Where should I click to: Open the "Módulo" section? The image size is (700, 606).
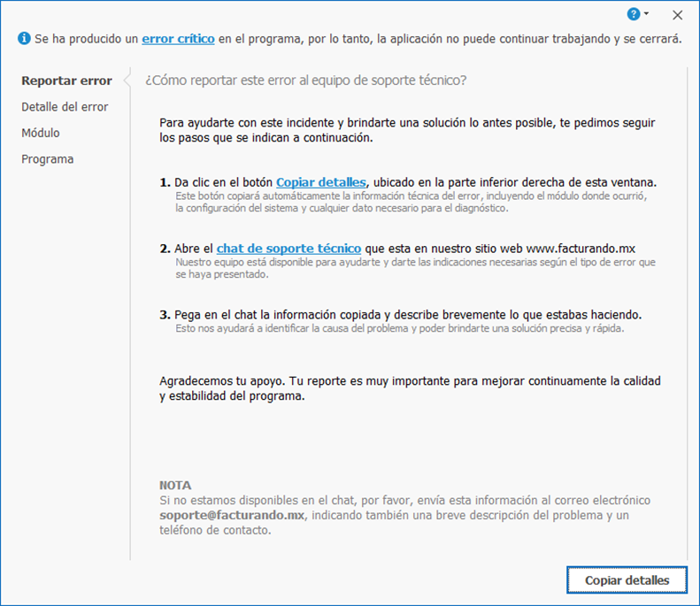click(x=41, y=133)
